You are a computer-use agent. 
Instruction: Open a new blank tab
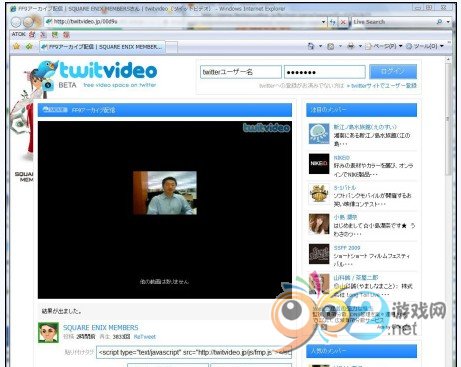click(x=172, y=47)
